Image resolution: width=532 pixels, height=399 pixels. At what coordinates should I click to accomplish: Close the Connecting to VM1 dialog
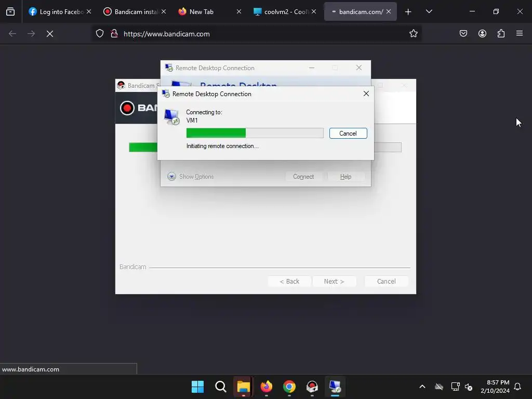tap(366, 94)
